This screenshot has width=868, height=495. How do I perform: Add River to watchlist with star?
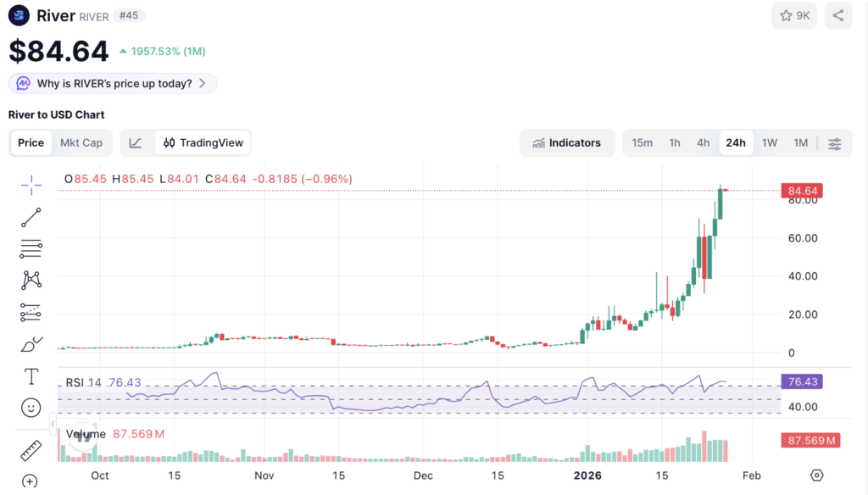coord(794,15)
